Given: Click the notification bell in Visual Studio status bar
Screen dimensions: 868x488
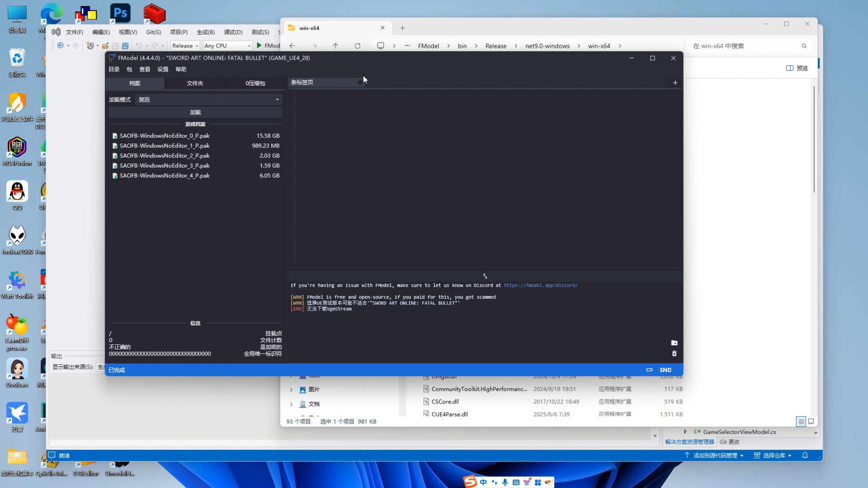Looking at the screenshot, I should click(805, 455).
